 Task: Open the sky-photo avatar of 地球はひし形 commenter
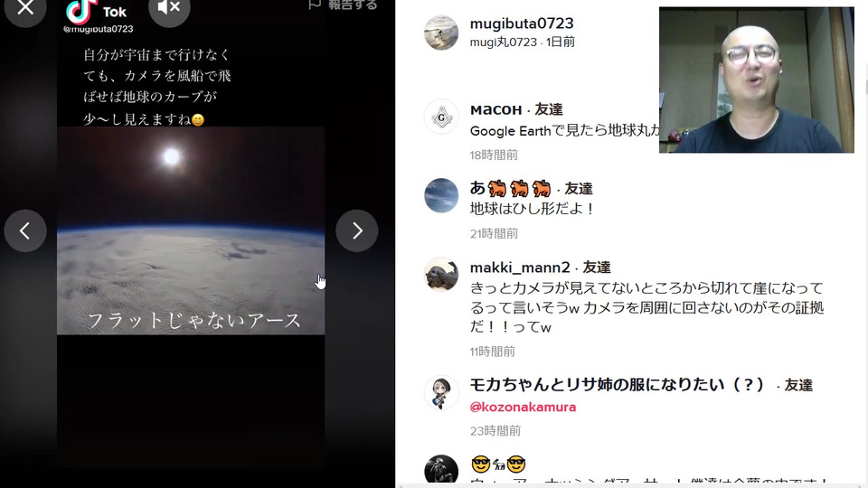441,195
